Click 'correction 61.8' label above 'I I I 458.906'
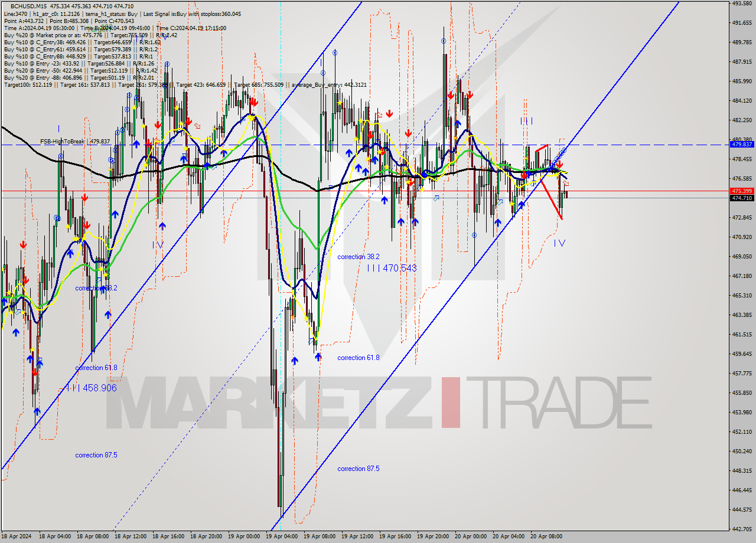The width and height of the screenshot is (756, 543). [x=96, y=368]
